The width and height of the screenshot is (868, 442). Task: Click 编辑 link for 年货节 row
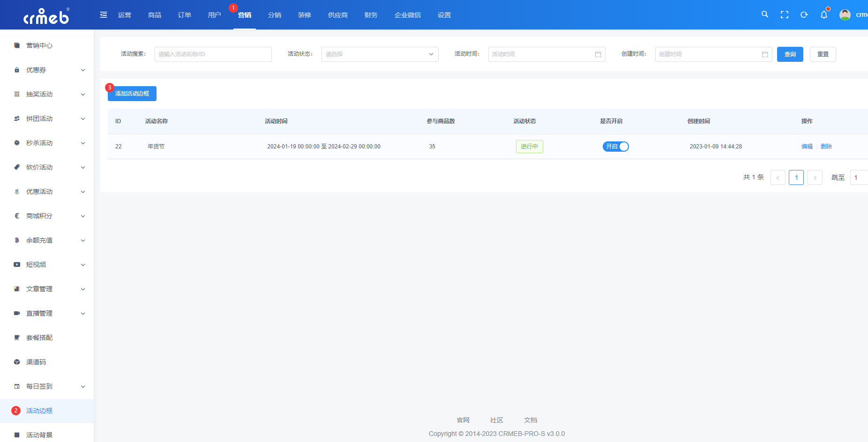point(807,147)
